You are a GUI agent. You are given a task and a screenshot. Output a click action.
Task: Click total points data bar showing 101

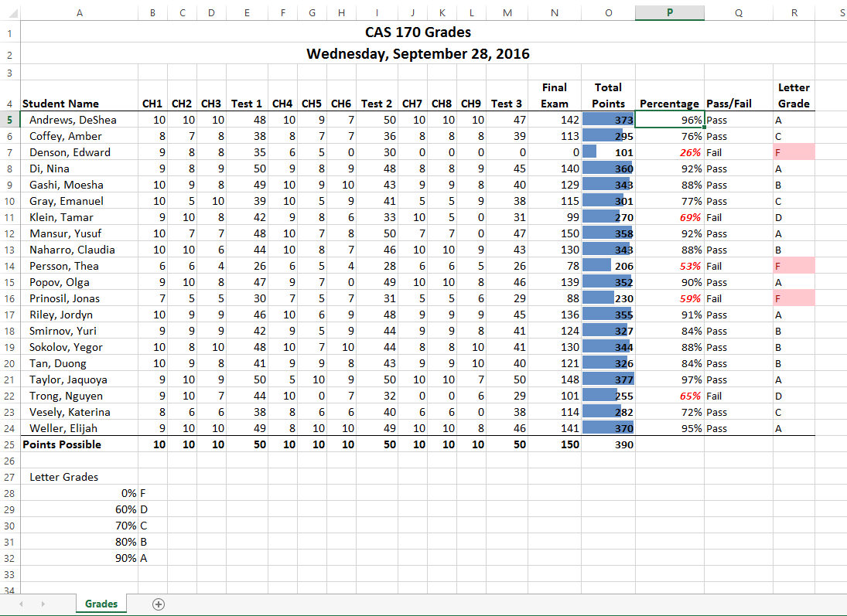coord(608,152)
